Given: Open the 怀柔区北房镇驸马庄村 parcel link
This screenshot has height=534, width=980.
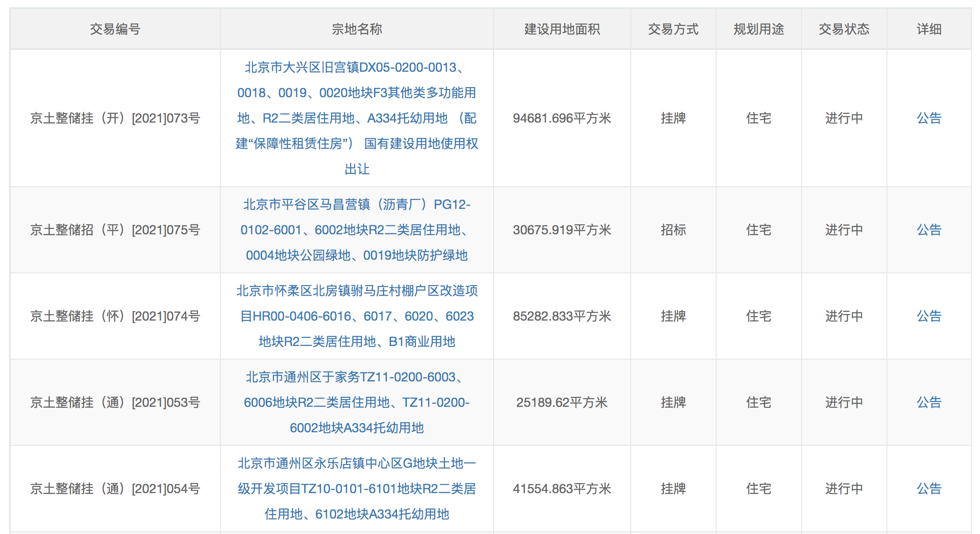Looking at the screenshot, I should (356, 316).
